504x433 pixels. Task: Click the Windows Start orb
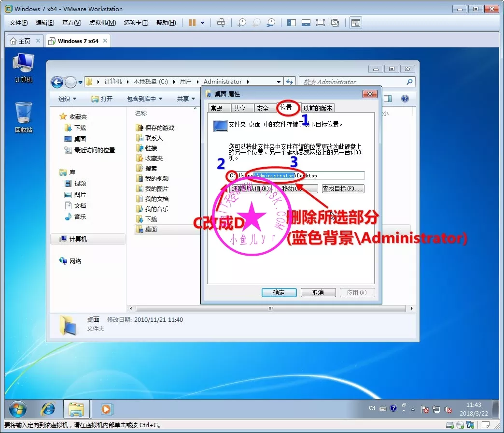(18, 408)
